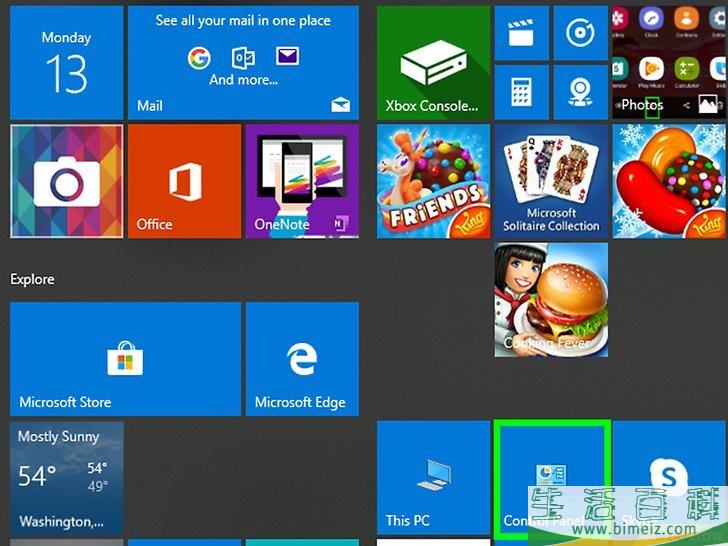Open the Photos live tile
Viewport: 728px width, 546px height.
669,62
